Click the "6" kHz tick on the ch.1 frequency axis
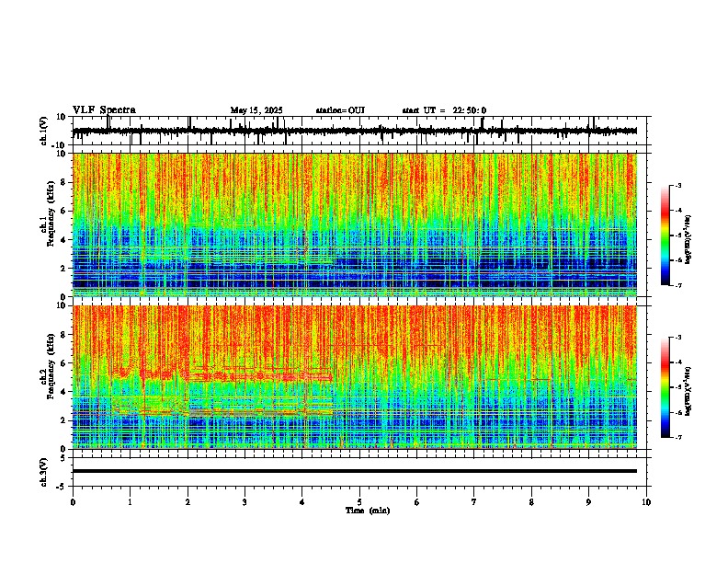This screenshot has height=563, width=728. click(63, 211)
